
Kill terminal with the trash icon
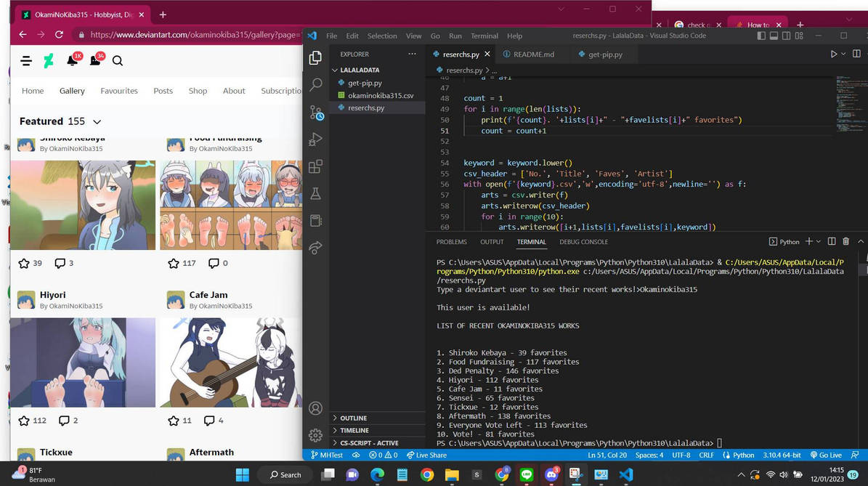pos(845,242)
